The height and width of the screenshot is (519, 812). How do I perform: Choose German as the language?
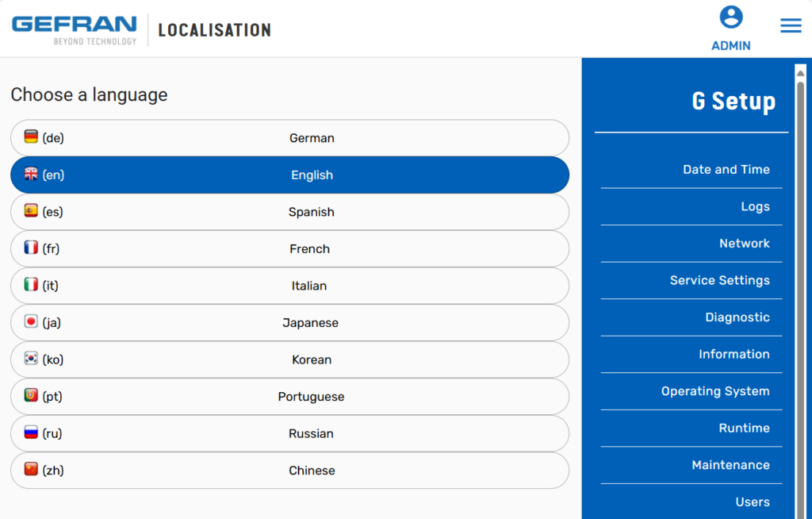289,138
